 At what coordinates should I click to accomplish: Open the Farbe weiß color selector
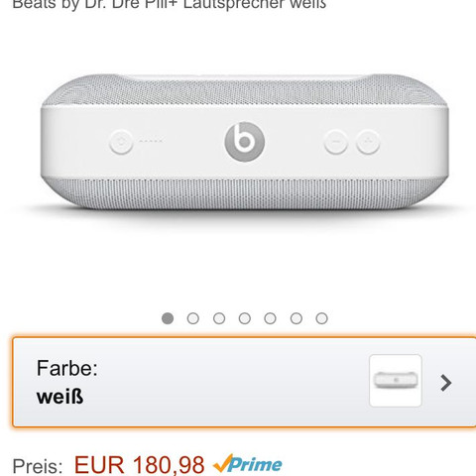pos(244,382)
